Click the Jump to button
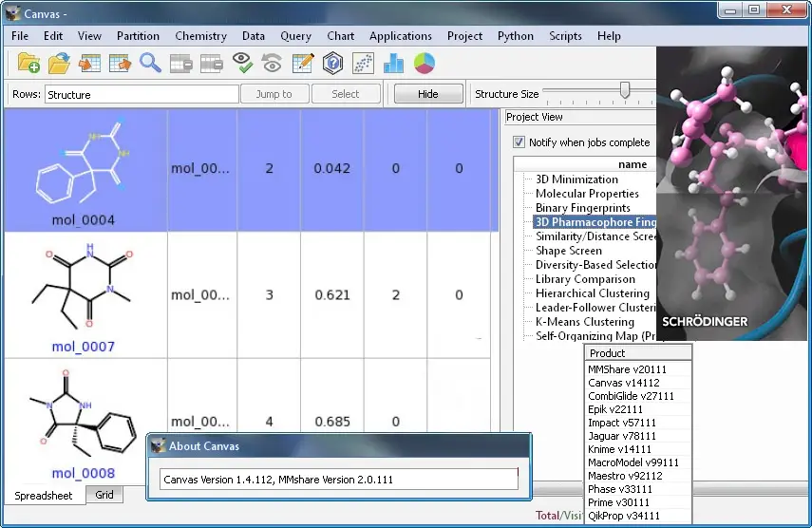812x528 pixels. [274, 94]
